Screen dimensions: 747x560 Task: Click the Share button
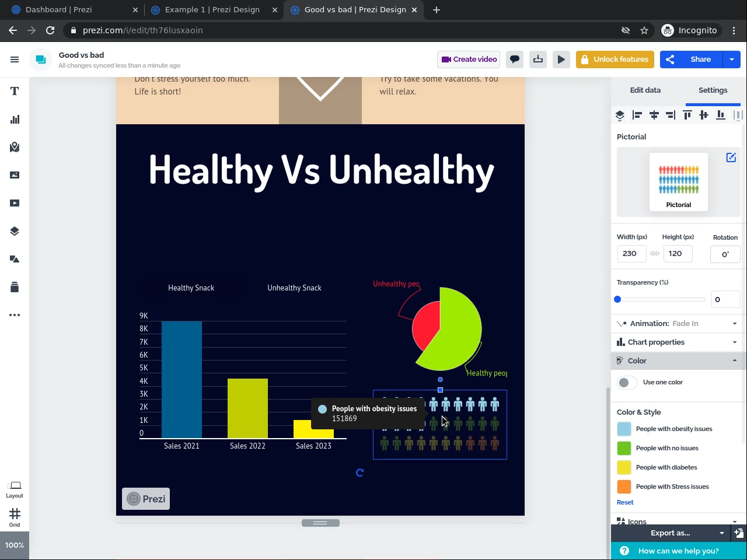click(692, 59)
